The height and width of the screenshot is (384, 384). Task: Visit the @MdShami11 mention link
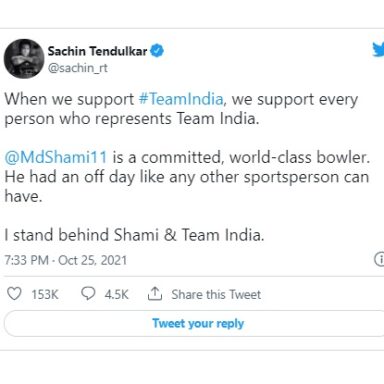coord(56,157)
